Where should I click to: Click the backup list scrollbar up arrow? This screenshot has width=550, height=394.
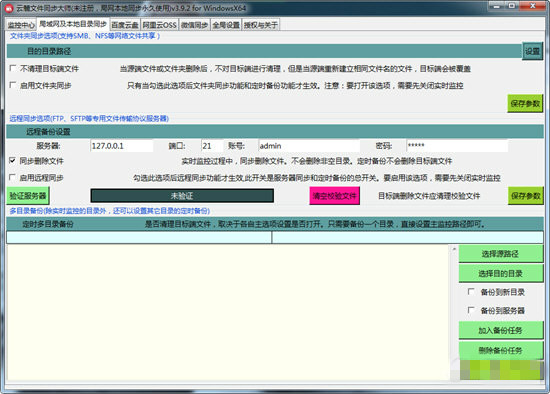[x=454, y=249]
